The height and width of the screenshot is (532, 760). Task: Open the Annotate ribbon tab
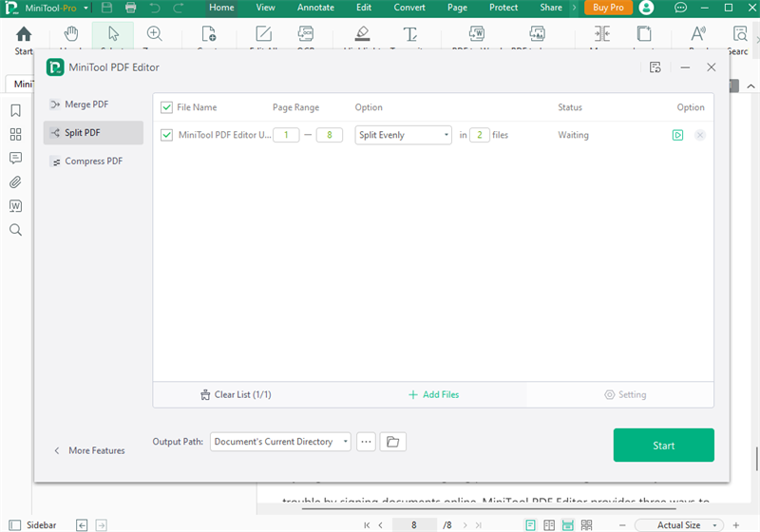[315, 8]
